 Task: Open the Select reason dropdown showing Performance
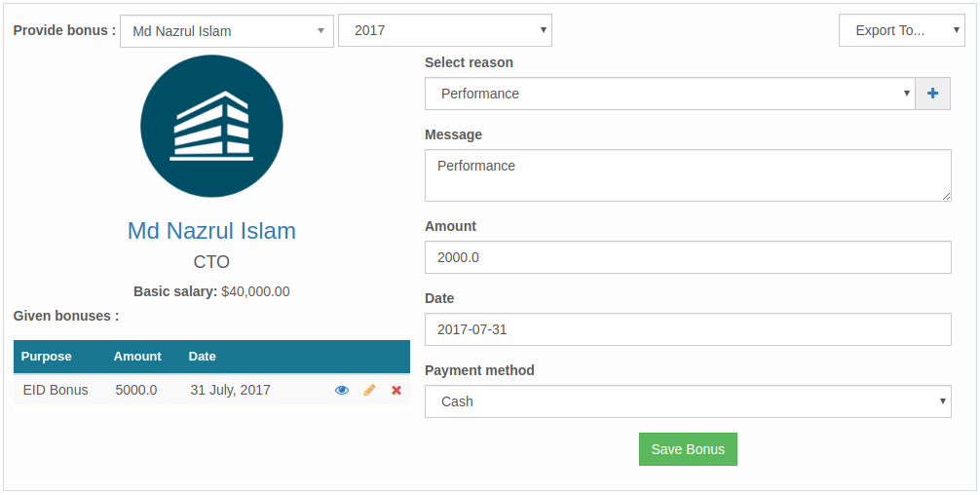[669, 94]
